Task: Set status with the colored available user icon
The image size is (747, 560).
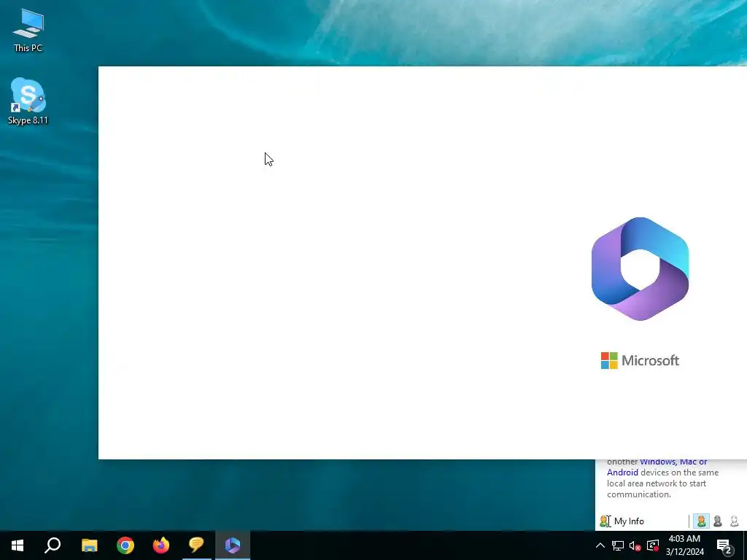Action: coord(701,521)
